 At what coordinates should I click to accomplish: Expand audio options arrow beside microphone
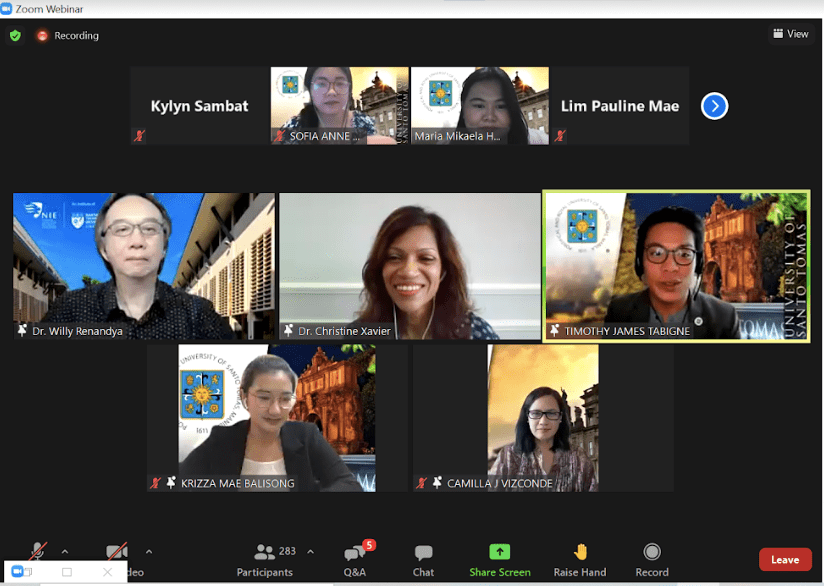click(x=65, y=552)
